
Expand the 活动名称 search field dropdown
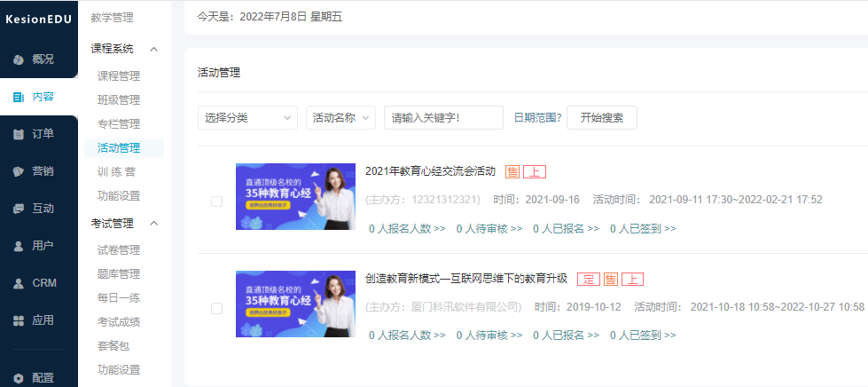click(341, 118)
